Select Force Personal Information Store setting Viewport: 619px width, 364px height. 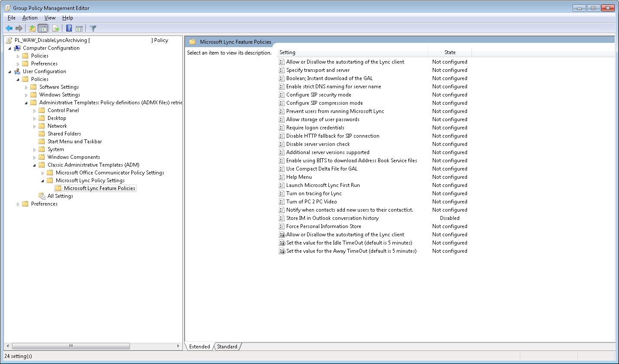[324, 226]
